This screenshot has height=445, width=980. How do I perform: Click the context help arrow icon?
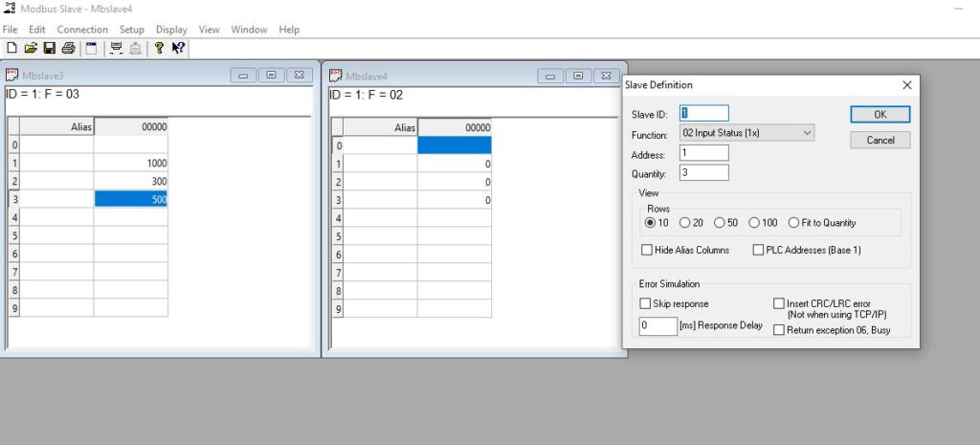tap(178, 48)
